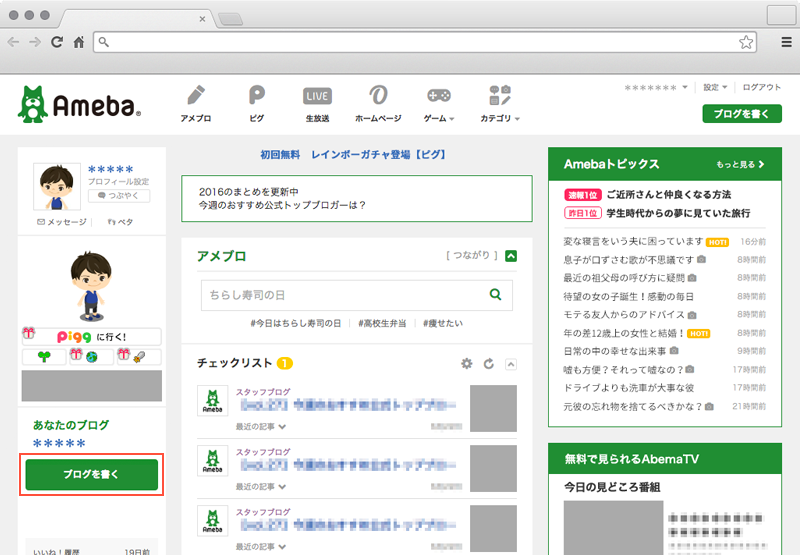This screenshot has width=800, height=555.
Task: Open topic 変な寝言をいう夫に困っています
Action: [x=633, y=242]
